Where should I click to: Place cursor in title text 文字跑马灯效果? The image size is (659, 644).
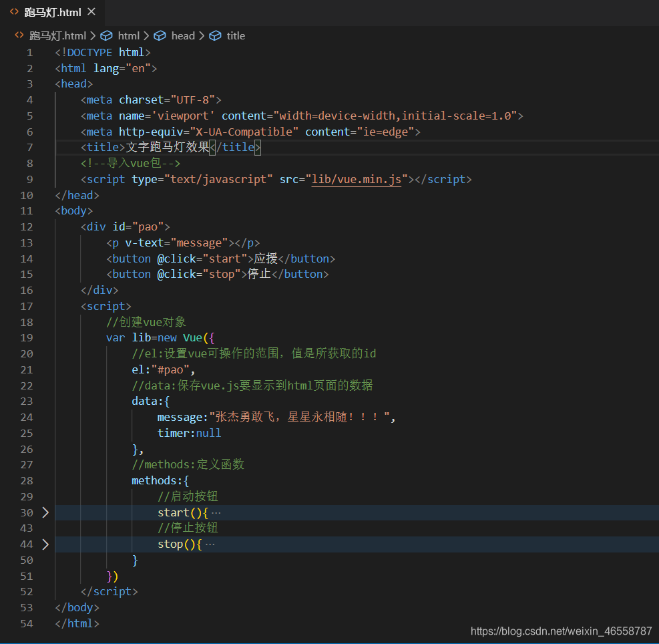click(x=168, y=147)
